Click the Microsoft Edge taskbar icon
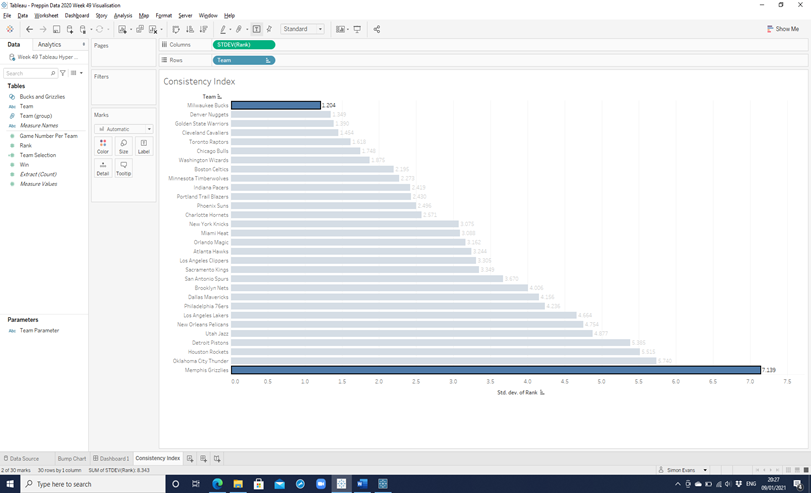This screenshot has width=811, height=493. pyautogui.click(x=217, y=484)
